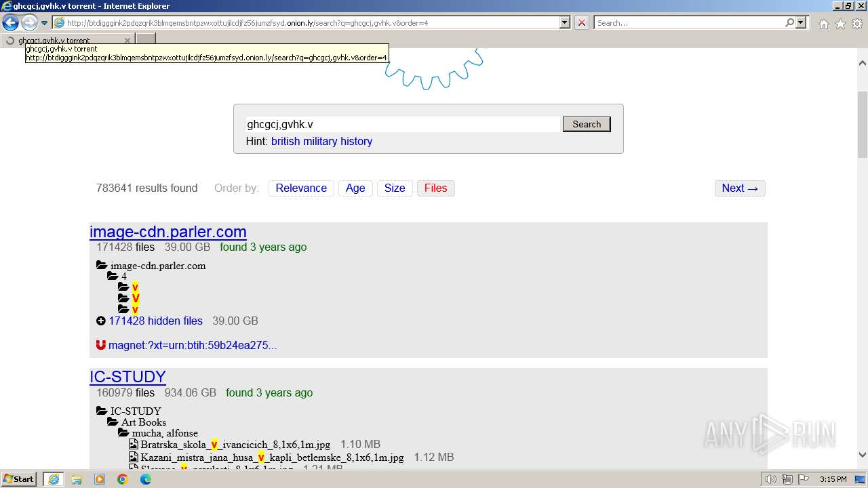Viewport: 868px width, 488px height.
Task: Click the folder icon named 4
Action: click(113, 277)
